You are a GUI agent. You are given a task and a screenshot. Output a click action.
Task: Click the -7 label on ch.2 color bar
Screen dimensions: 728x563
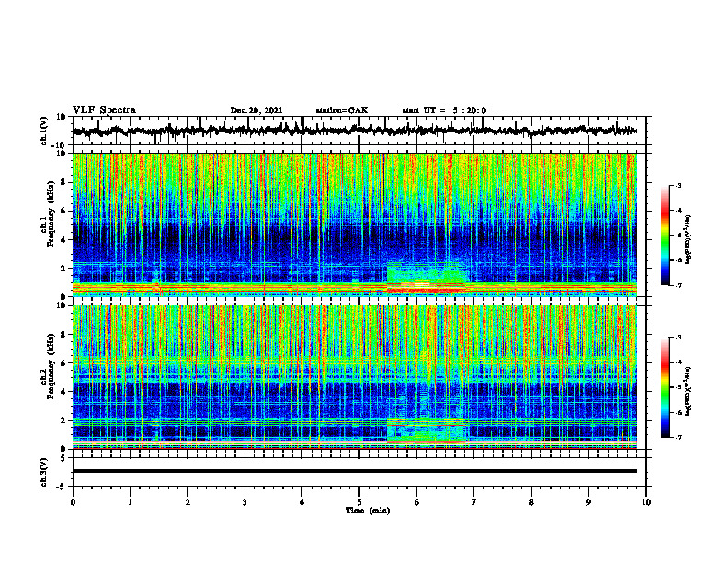(x=677, y=437)
